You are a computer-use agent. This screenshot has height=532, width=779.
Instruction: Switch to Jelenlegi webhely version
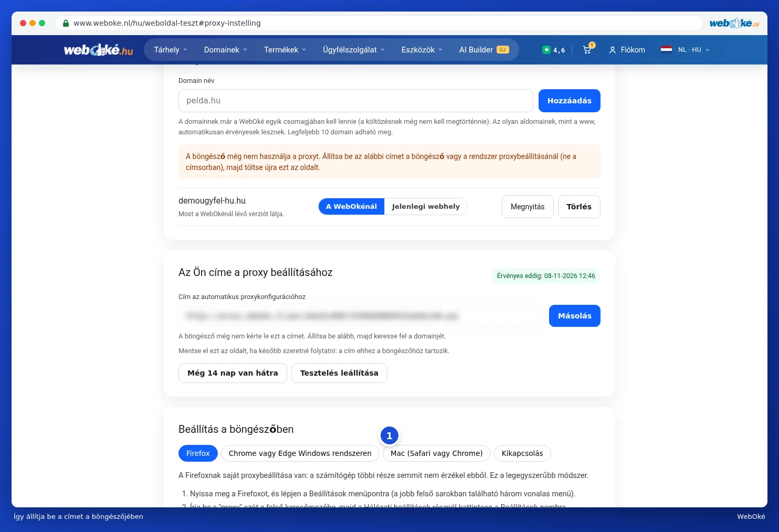tap(426, 207)
